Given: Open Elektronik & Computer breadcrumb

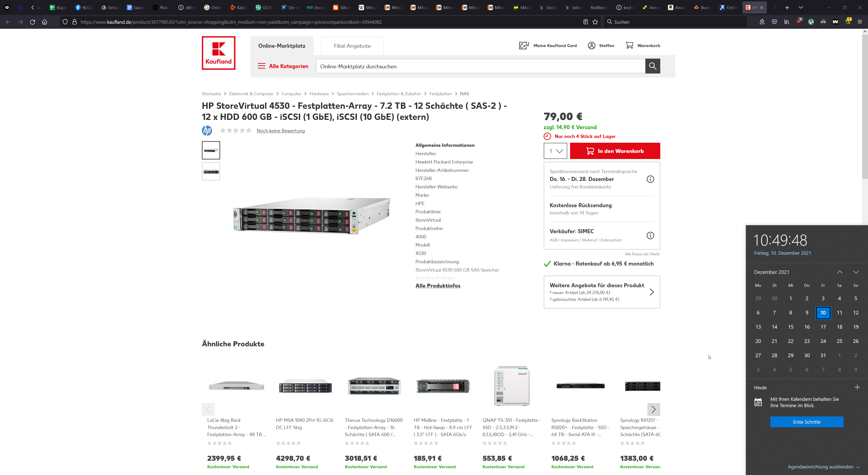Looking at the screenshot, I should point(251,94).
